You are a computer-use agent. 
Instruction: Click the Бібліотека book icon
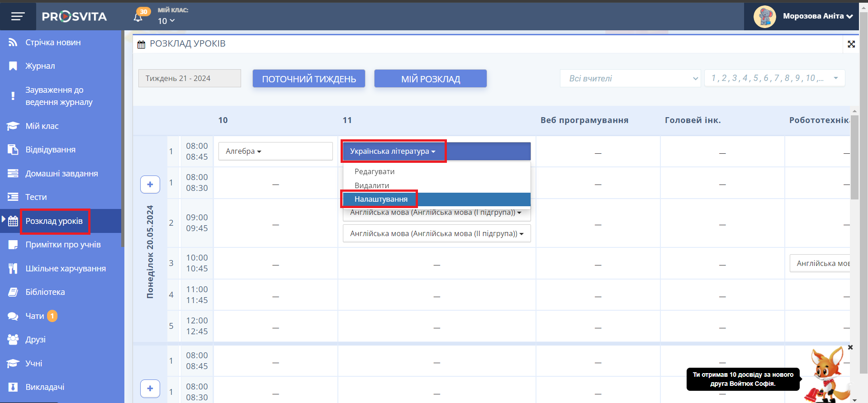point(13,292)
